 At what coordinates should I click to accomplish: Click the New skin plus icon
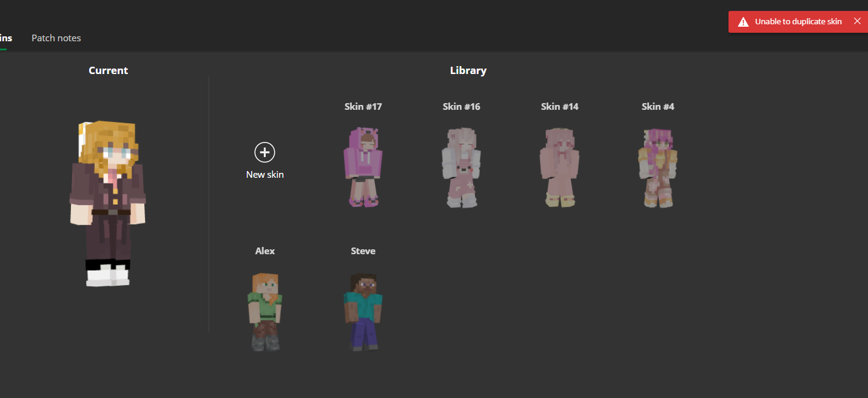(x=264, y=152)
